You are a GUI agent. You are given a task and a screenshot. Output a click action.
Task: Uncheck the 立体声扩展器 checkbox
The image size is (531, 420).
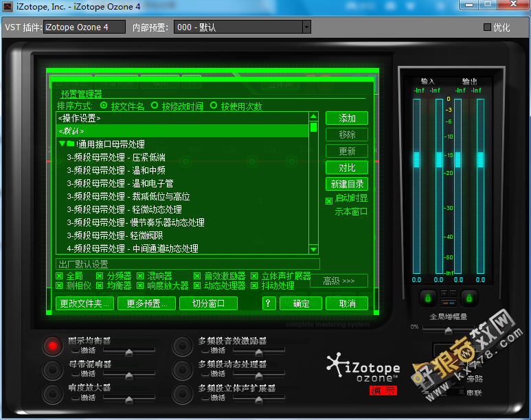[x=254, y=276]
